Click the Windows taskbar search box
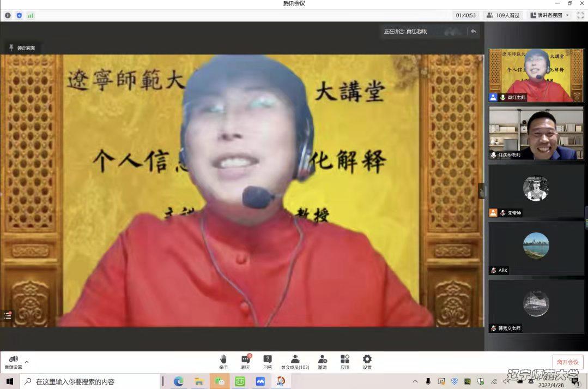This screenshot has width=588, height=389. click(93, 381)
